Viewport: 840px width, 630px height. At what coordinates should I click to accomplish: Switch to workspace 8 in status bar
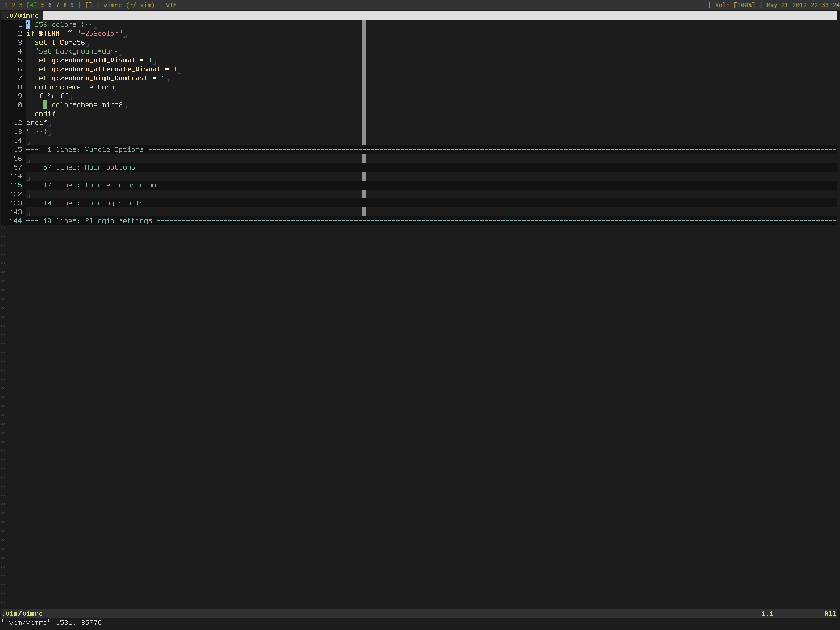point(65,5)
